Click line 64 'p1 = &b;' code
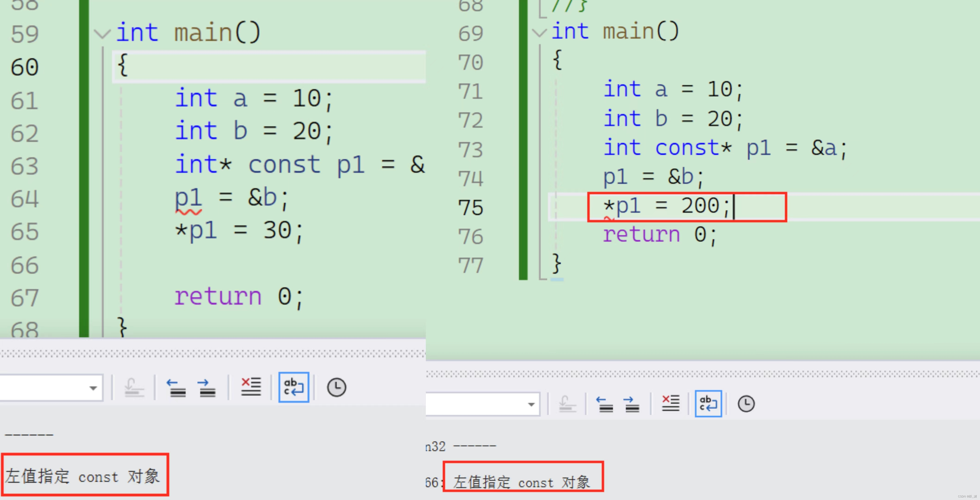Screen dimensions: 980x500 (x=232, y=198)
